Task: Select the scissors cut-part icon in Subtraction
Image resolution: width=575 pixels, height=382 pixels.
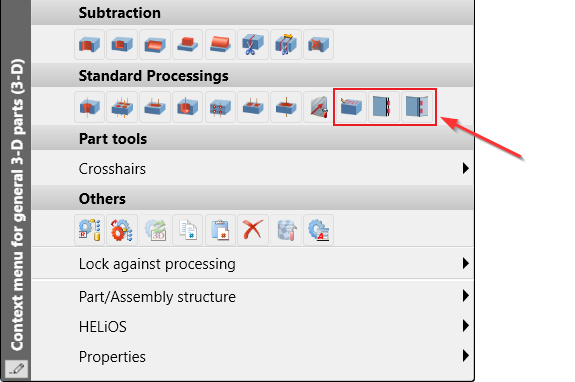Action: 253,45
